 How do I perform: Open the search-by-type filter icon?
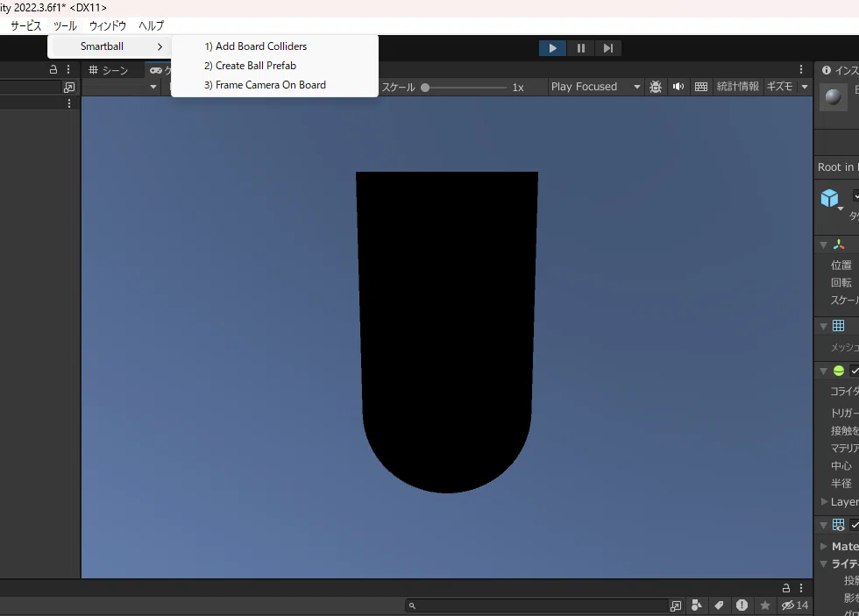pyautogui.click(x=697, y=605)
